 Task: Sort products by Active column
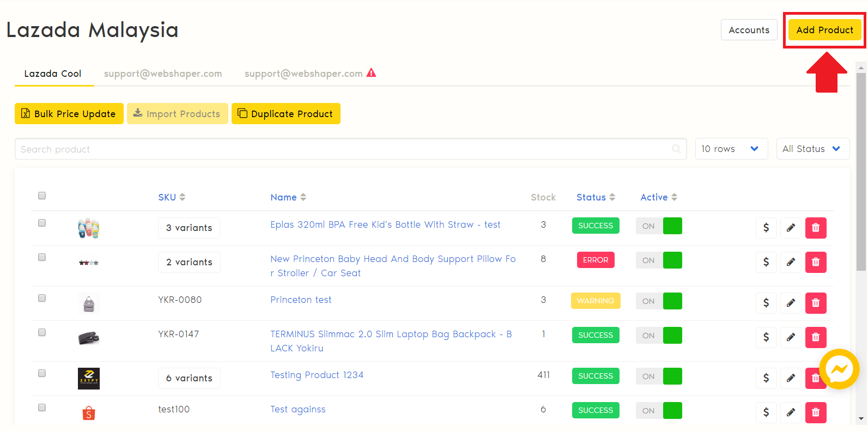pos(659,197)
